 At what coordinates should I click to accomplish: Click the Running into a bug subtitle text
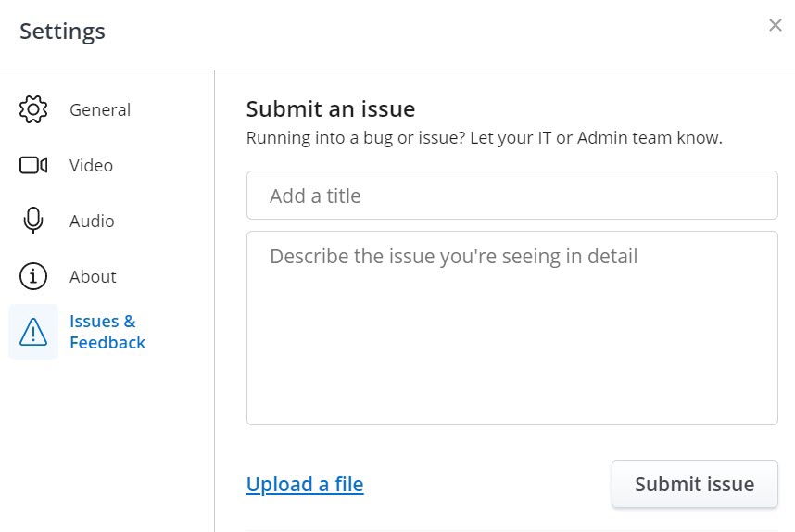click(484, 138)
